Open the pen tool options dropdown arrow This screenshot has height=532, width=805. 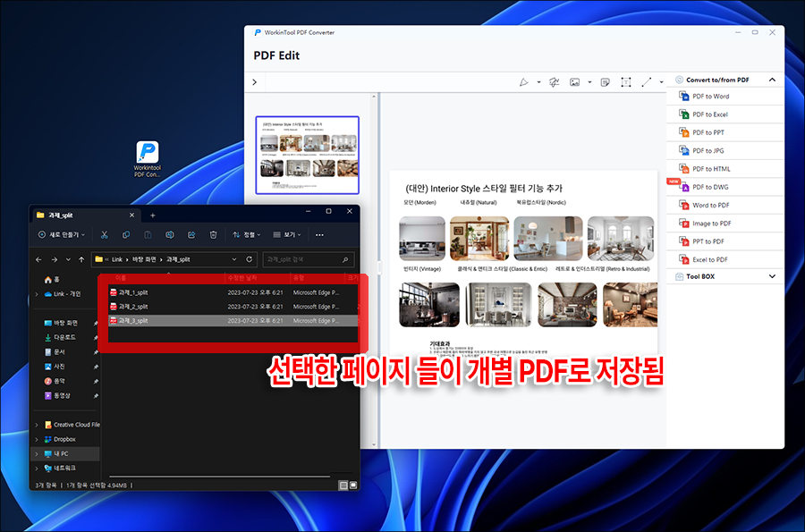[538, 82]
